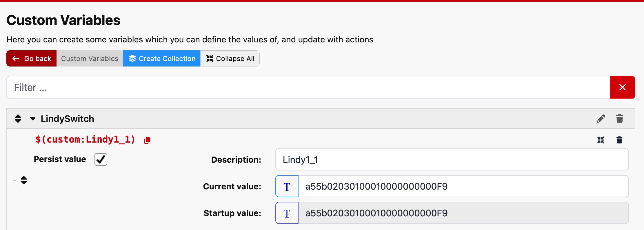Grab the LindySwitch collection reorder handle
Viewport: 644px width, 230px height.
18,118
